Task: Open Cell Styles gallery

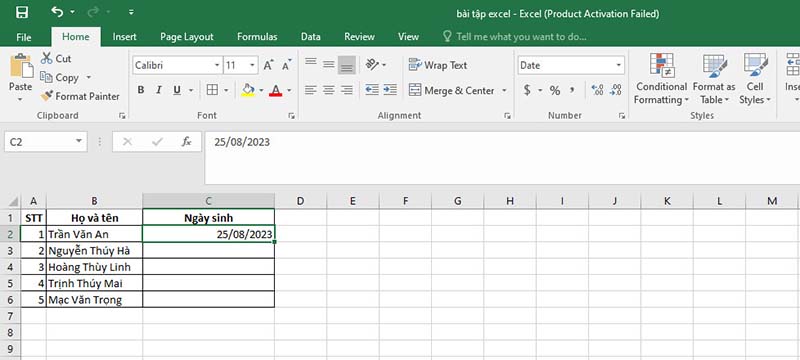Action: pos(755,79)
